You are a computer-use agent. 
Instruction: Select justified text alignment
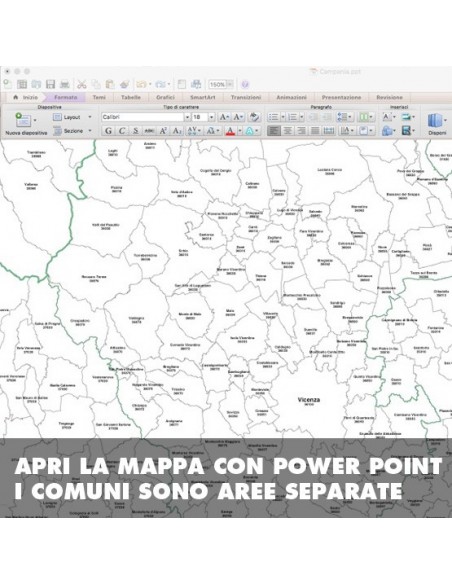[x=315, y=131]
